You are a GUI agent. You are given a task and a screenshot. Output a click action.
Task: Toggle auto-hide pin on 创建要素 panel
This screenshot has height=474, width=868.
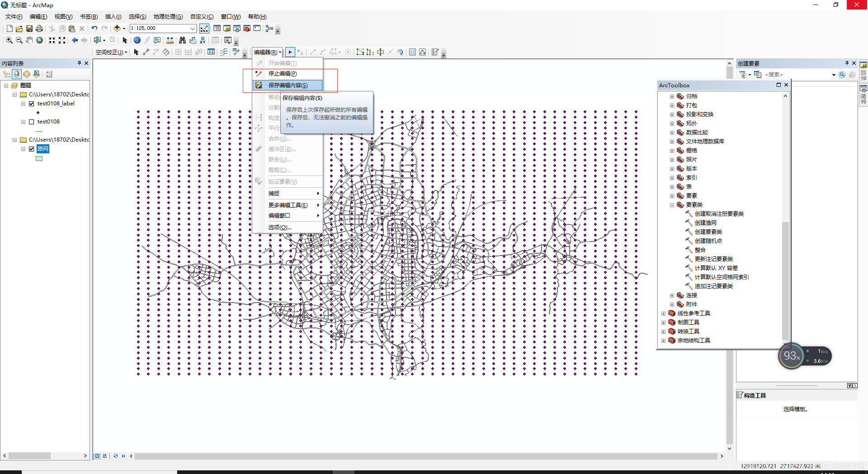847,63
